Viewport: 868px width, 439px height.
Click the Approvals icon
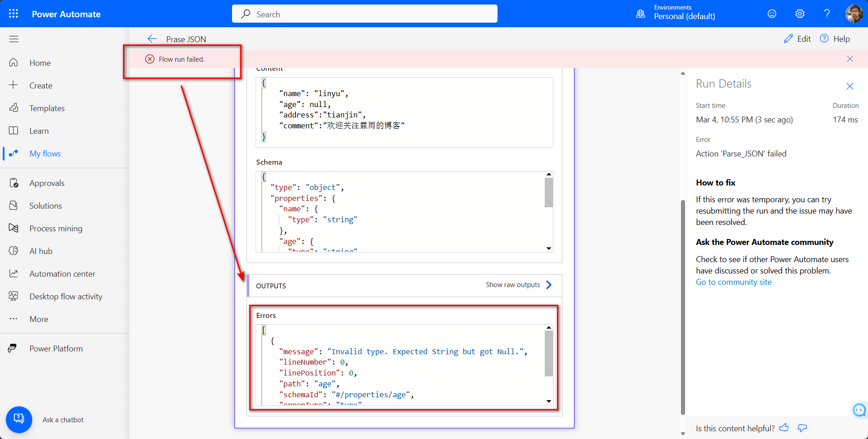click(14, 183)
